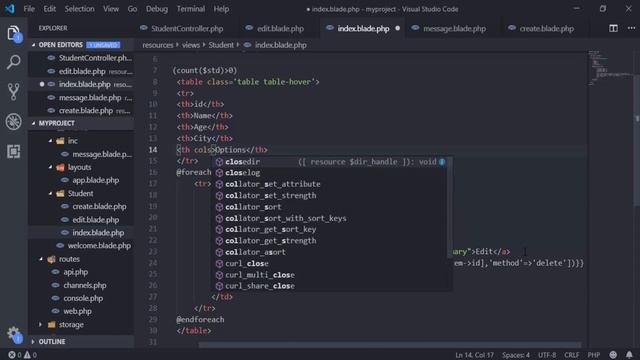Screen dimensions: 640x360
Task: Click the split editor icon
Action: click(613, 28)
